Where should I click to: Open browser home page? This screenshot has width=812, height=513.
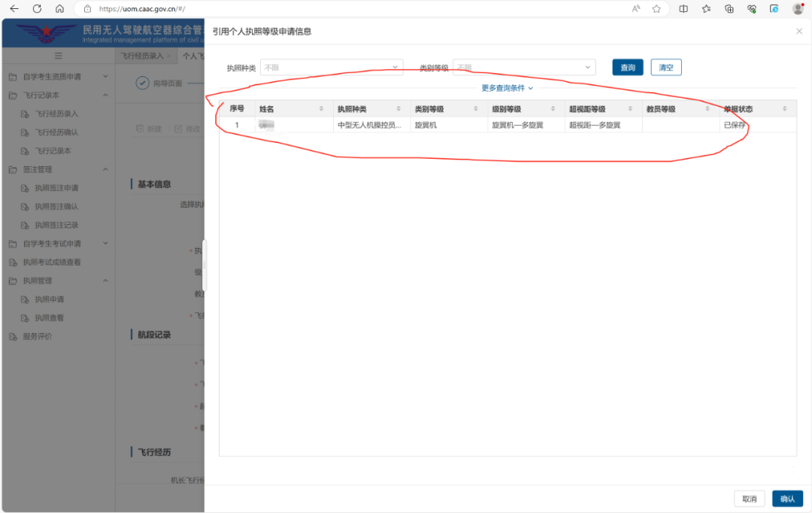pyautogui.click(x=59, y=8)
